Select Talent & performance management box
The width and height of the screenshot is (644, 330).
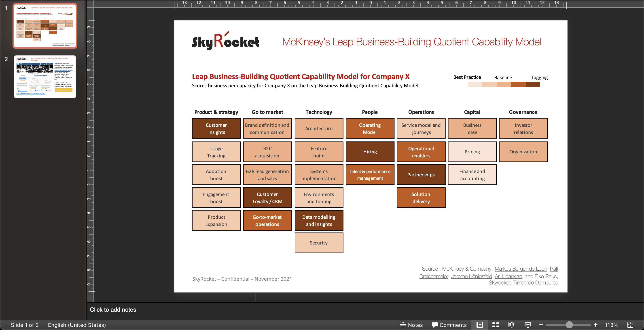pyautogui.click(x=370, y=175)
